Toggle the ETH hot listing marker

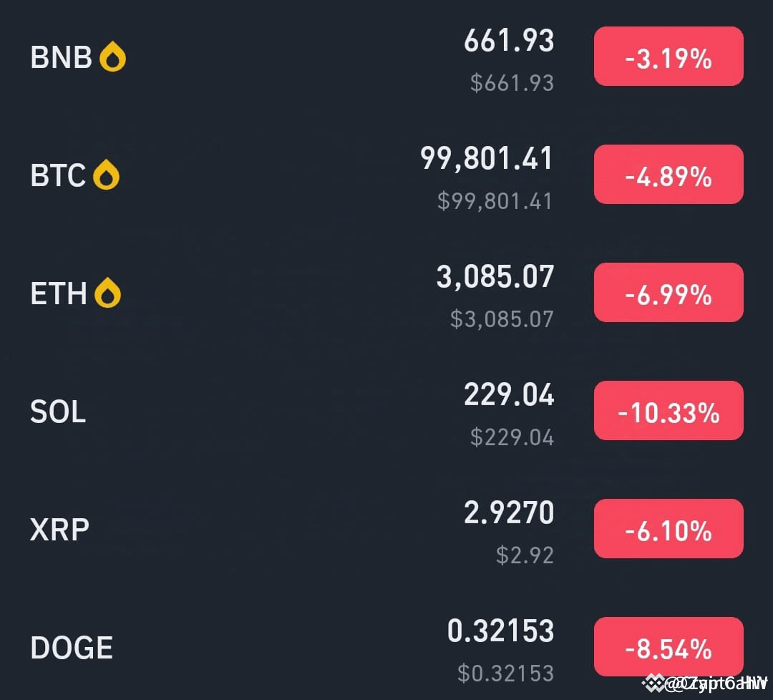(109, 291)
